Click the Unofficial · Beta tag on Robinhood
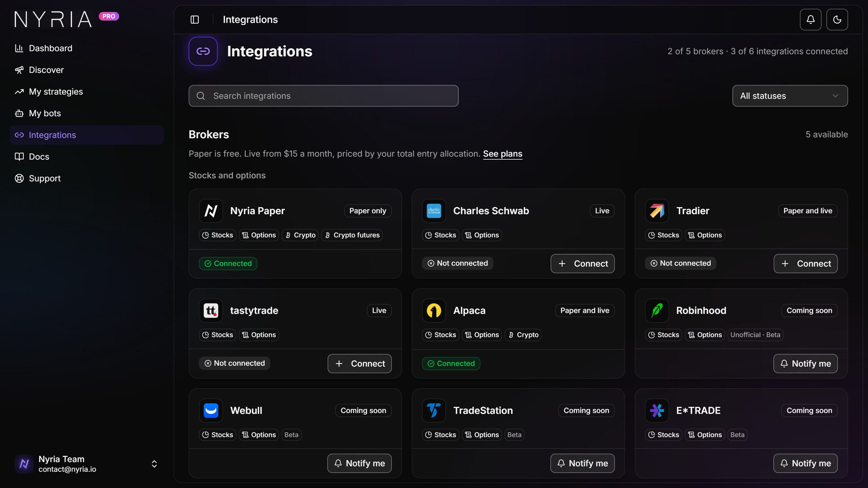Image resolution: width=868 pixels, height=488 pixels. (x=755, y=335)
